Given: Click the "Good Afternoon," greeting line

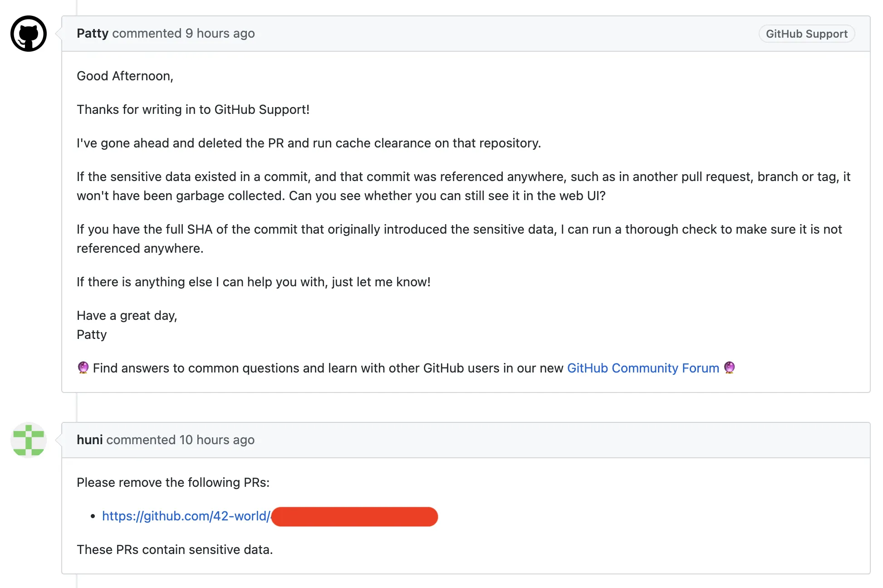Looking at the screenshot, I should [125, 76].
